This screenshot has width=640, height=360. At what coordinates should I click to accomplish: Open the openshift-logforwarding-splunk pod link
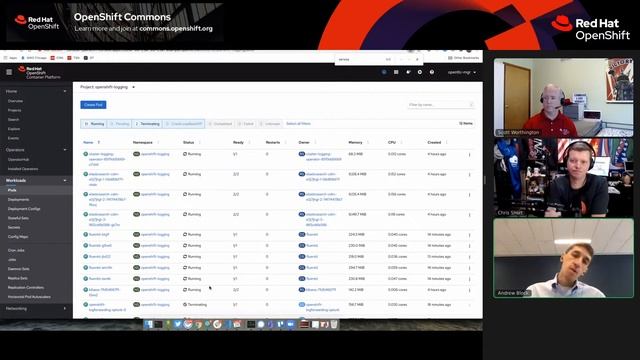pos(107,307)
